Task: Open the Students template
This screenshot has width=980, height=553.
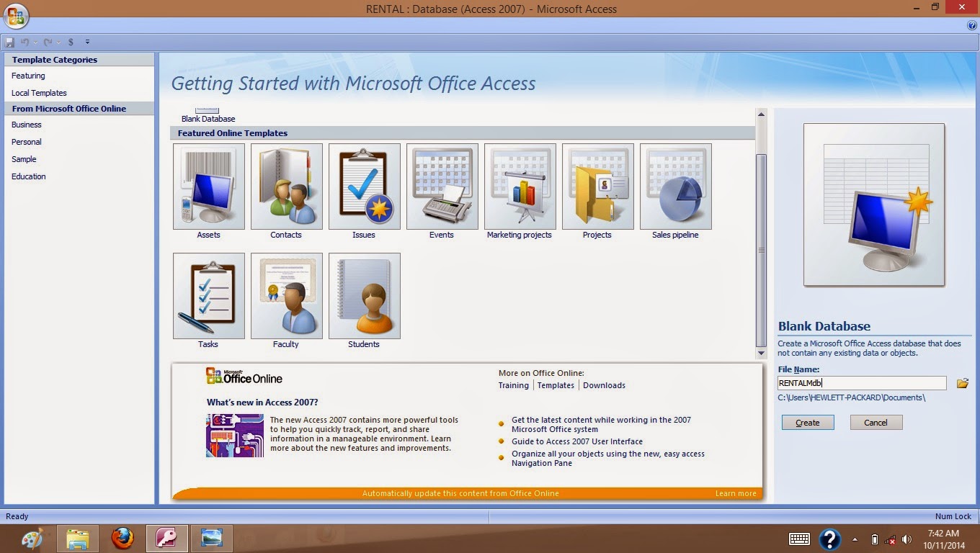Action: tap(364, 296)
